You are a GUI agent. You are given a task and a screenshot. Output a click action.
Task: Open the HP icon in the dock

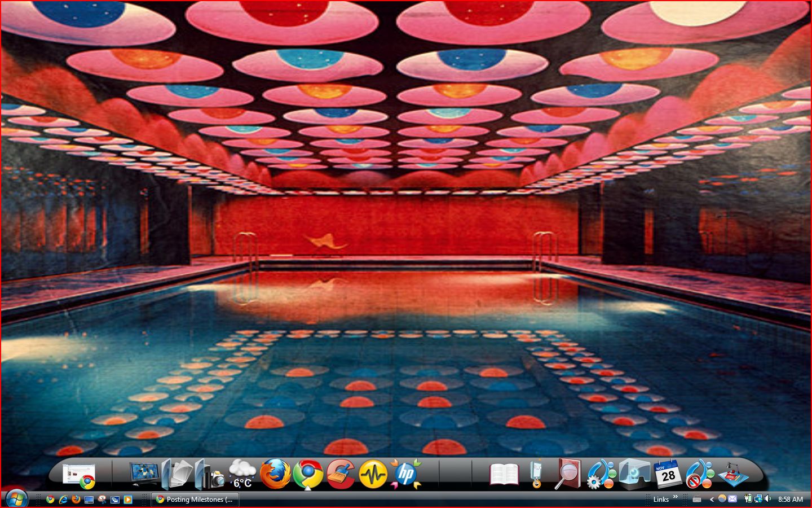[406, 474]
